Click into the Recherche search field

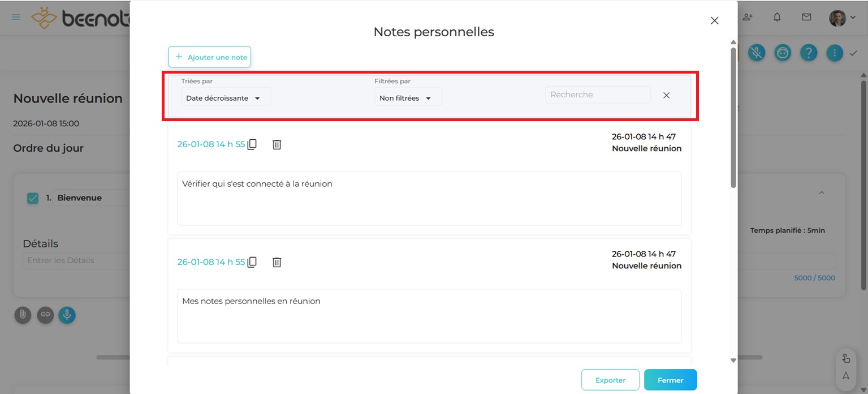point(597,95)
